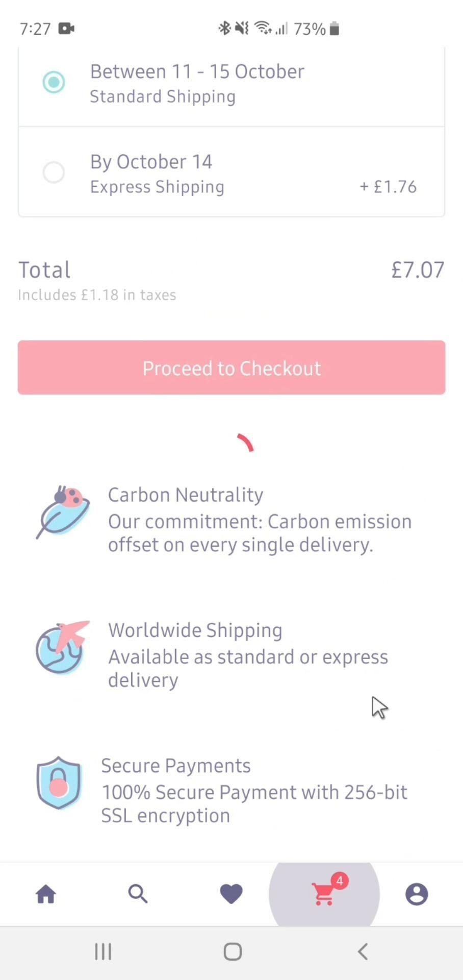Screen dimensions: 463x980
Task: Tap the search magnifier icon
Action: click(x=138, y=894)
